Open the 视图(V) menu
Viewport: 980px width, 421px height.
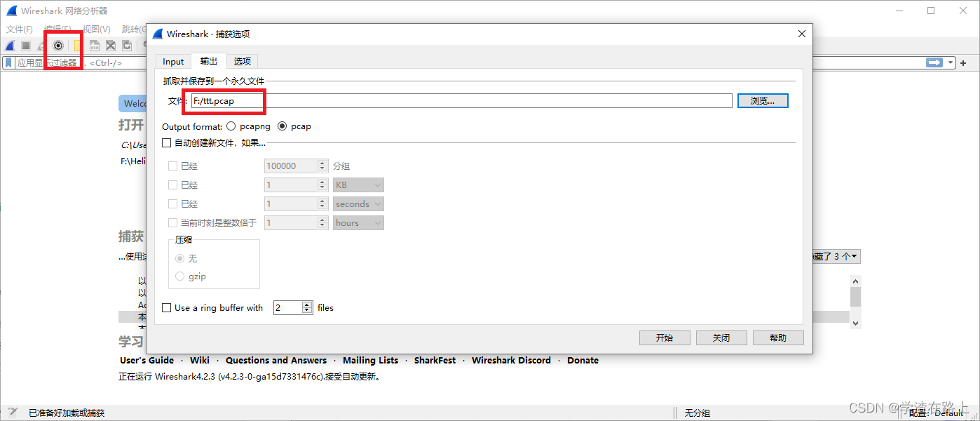point(96,29)
